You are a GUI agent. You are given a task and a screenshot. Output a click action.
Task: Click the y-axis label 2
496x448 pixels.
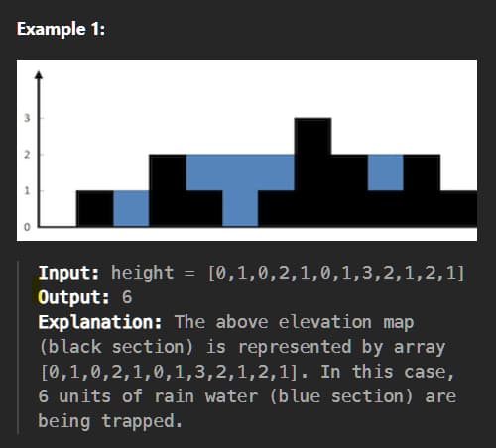tap(27, 155)
